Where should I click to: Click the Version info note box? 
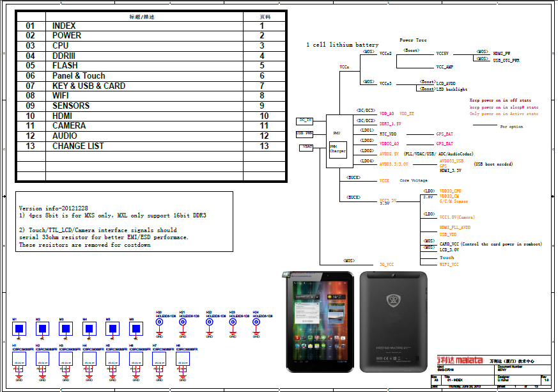point(124,221)
